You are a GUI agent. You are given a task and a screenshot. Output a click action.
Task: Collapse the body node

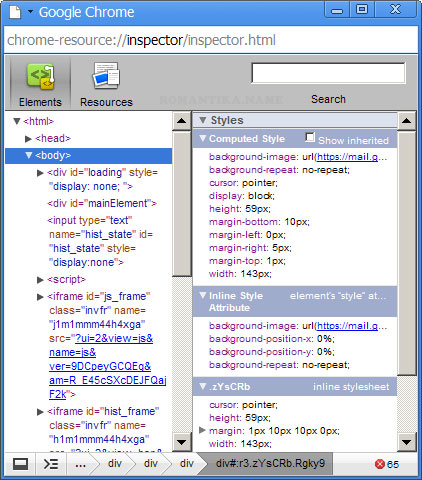point(29,155)
